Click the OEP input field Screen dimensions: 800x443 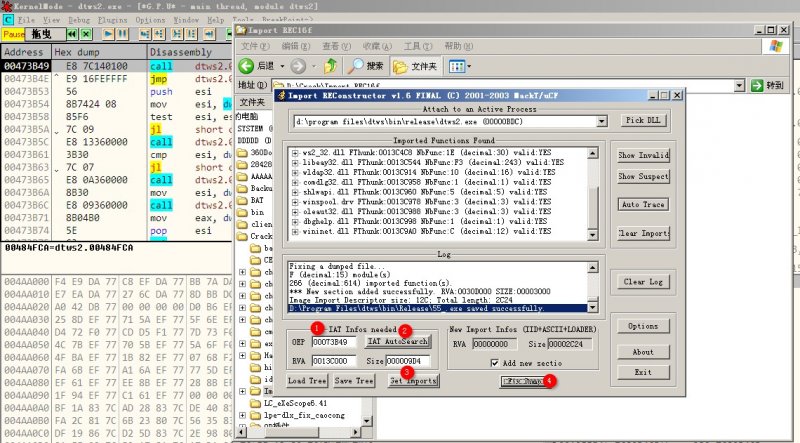click(334, 342)
